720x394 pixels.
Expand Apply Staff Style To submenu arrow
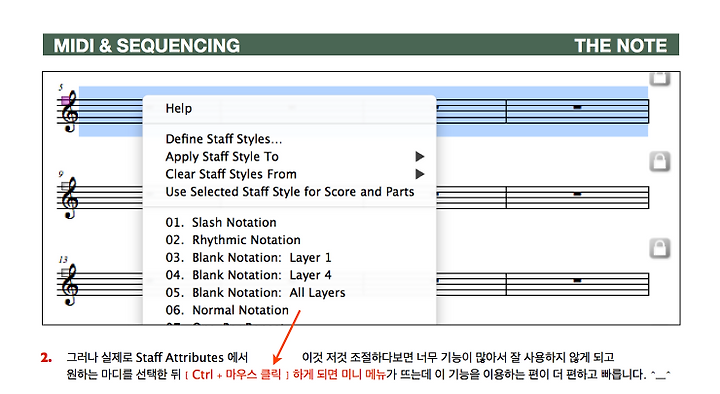[419, 157]
